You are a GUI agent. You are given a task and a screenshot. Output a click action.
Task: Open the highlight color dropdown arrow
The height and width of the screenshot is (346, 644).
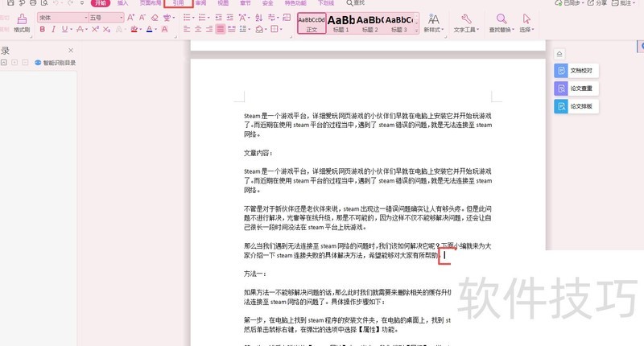(x=140, y=29)
